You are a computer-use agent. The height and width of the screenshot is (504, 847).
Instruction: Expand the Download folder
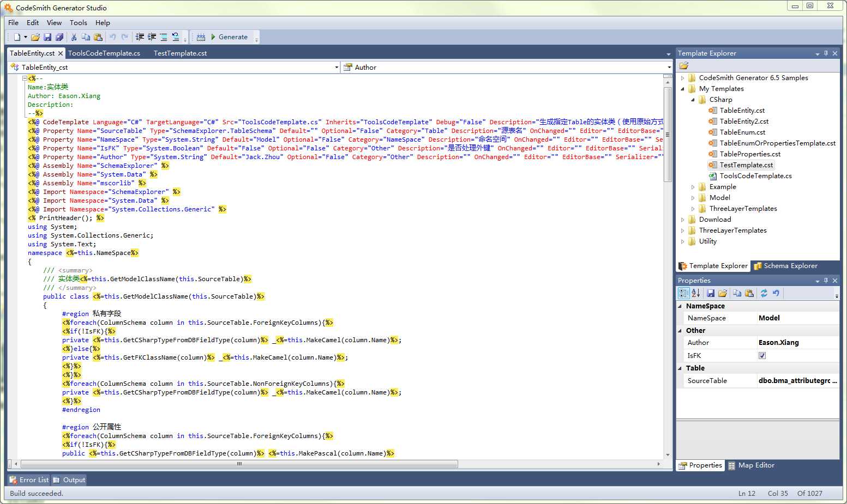click(682, 220)
